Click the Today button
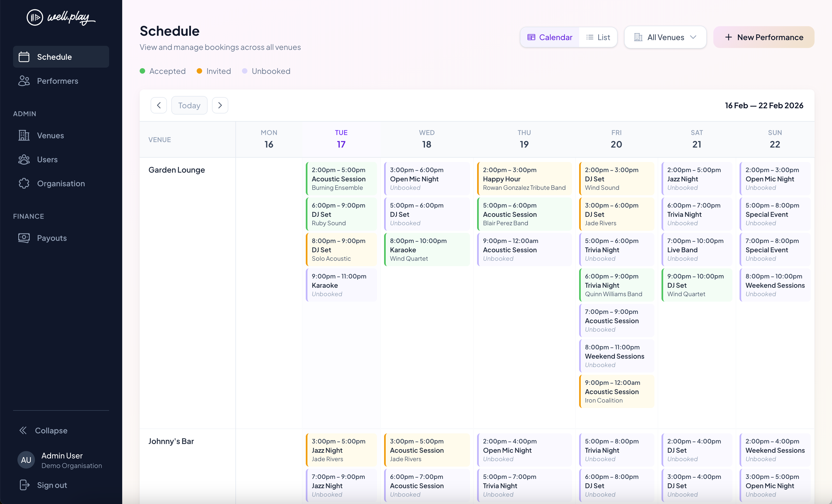Image resolution: width=832 pixels, height=504 pixels. pyautogui.click(x=189, y=105)
